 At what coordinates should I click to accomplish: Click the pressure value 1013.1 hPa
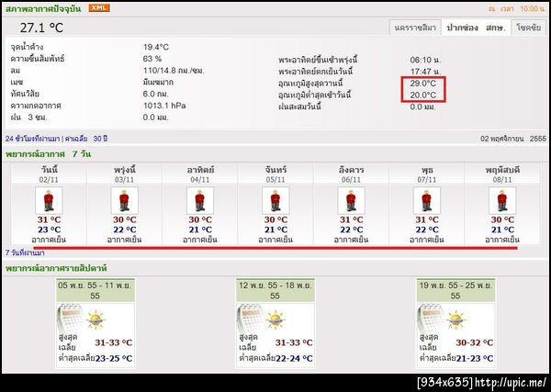pos(164,106)
